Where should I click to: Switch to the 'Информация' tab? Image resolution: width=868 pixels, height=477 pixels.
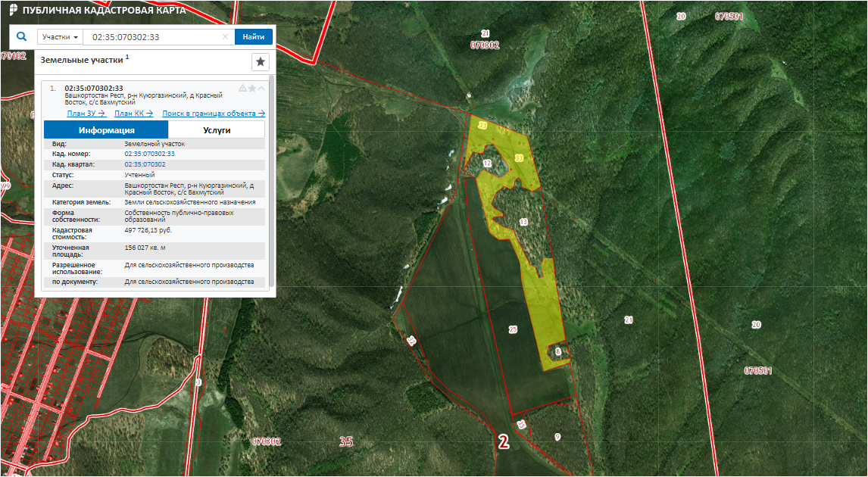(106, 130)
